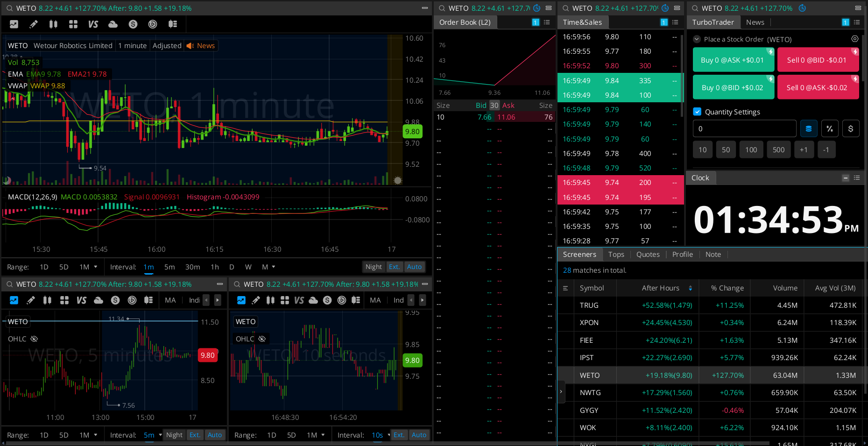This screenshot has width=868, height=446.
Task: Click the grid layout icon in the 10-second chart
Action: click(285, 300)
